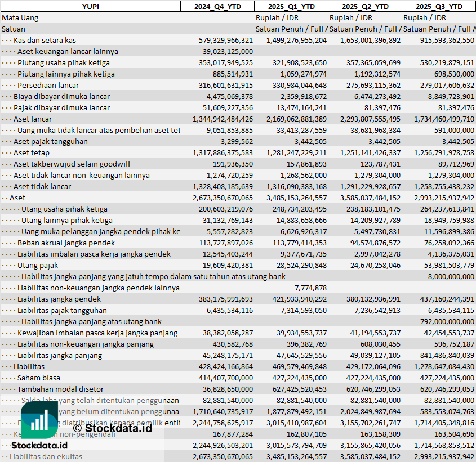476x462 pixels.
Task: Select the Liabilitas jangka pendek row label
Action: [x=59, y=299]
